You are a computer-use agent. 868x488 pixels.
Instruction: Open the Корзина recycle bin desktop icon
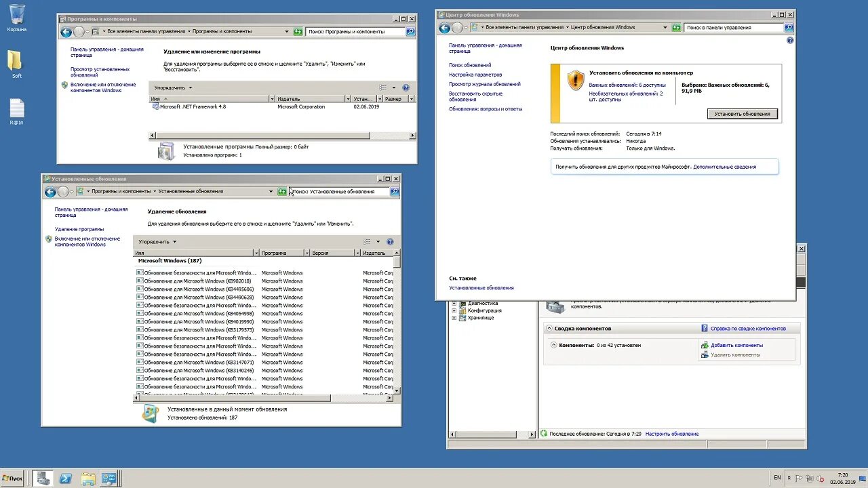(x=17, y=18)
